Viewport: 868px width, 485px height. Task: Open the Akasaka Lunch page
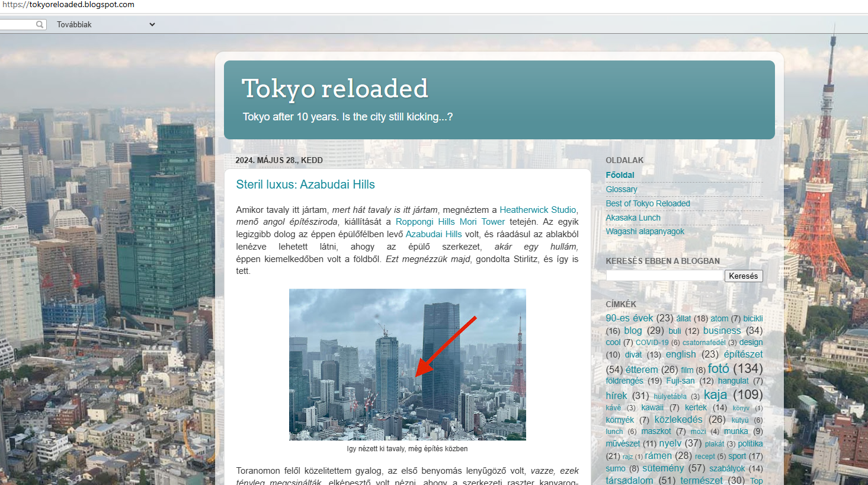point(633,218)
